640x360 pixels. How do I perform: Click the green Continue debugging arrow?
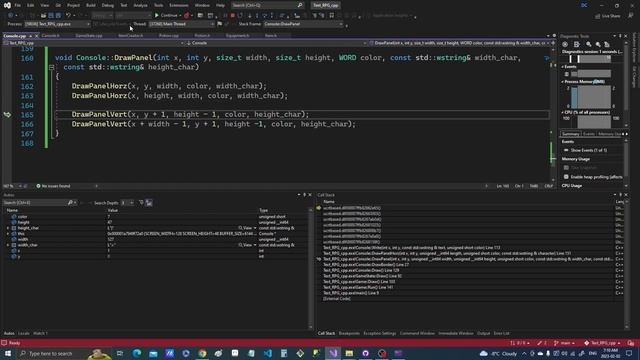(156, 16)
